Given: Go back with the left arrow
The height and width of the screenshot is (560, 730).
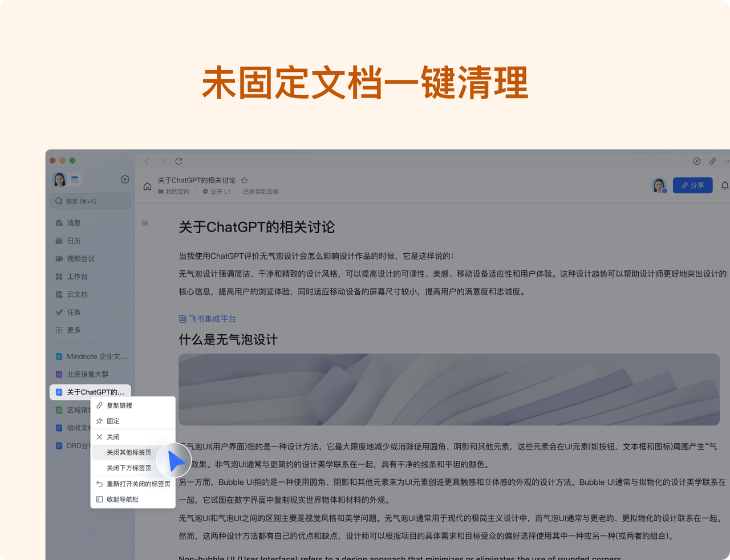Looking at the screenshot, I should pyautogui.click(x=147, y=161).
